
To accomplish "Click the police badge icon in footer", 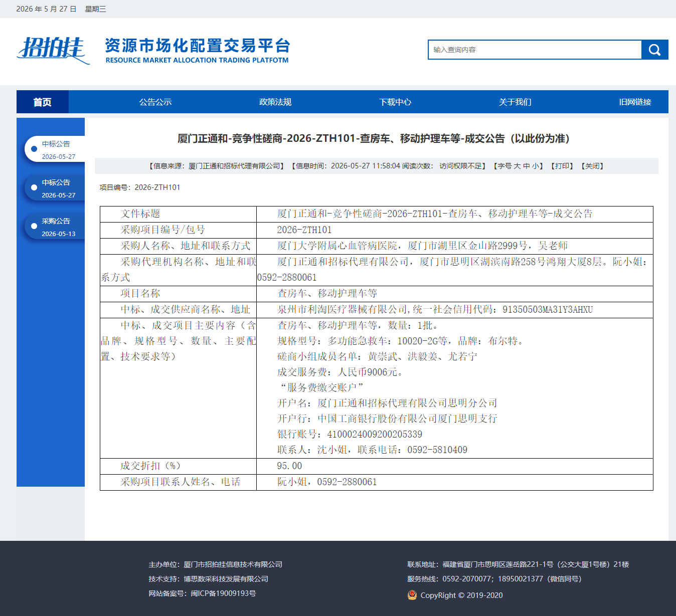I will point(412,595).
